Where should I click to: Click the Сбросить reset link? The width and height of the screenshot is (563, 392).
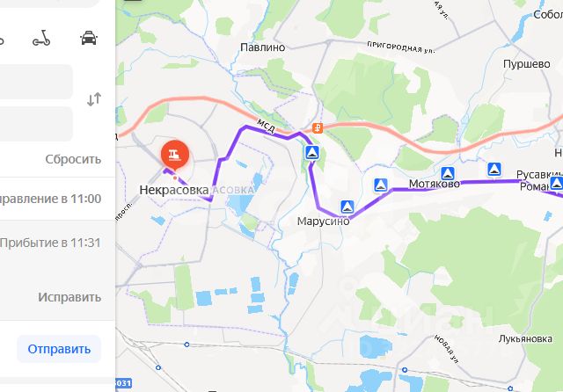point(73,159)
